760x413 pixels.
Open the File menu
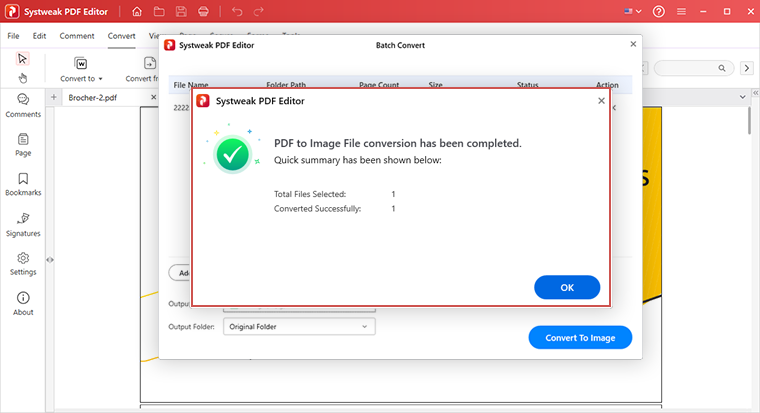[14, 36]
